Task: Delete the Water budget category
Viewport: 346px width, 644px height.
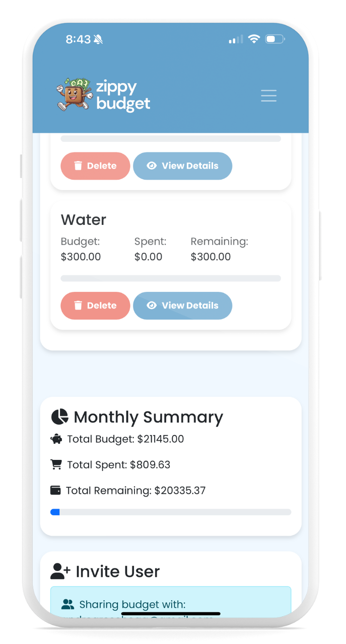Action: (95, 305)
